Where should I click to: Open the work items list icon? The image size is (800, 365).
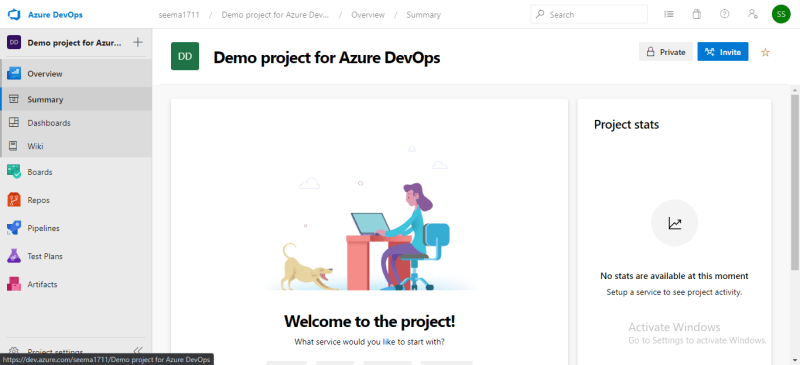669,14
